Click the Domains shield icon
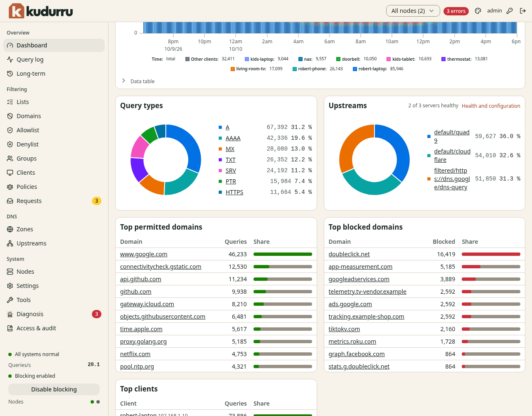Viewport: 532px width, 416px height. click(10, 116)
